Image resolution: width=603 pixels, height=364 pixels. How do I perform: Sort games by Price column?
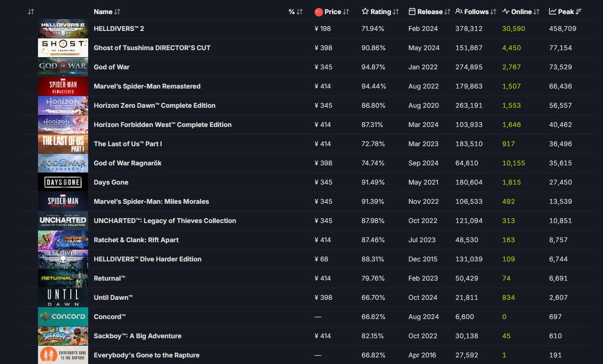coord(332,12)
